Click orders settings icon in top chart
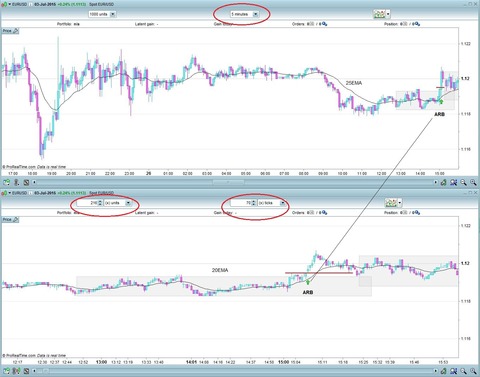The image size is (480, 377). [324, 24]
